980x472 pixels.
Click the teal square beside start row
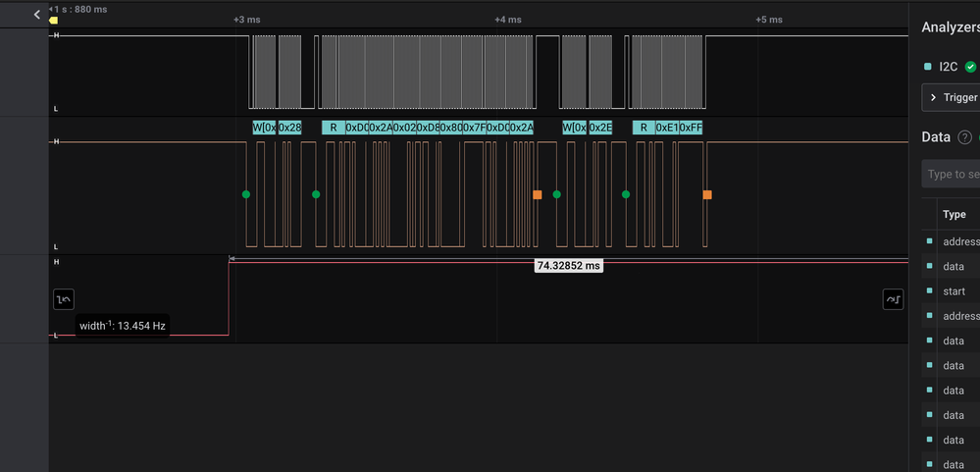coord(929,290)
